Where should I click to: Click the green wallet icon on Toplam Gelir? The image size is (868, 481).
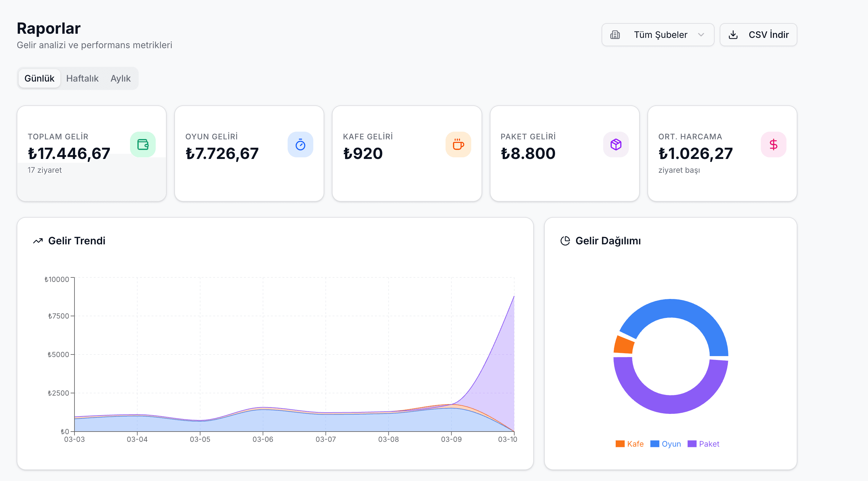click(143, 144)
